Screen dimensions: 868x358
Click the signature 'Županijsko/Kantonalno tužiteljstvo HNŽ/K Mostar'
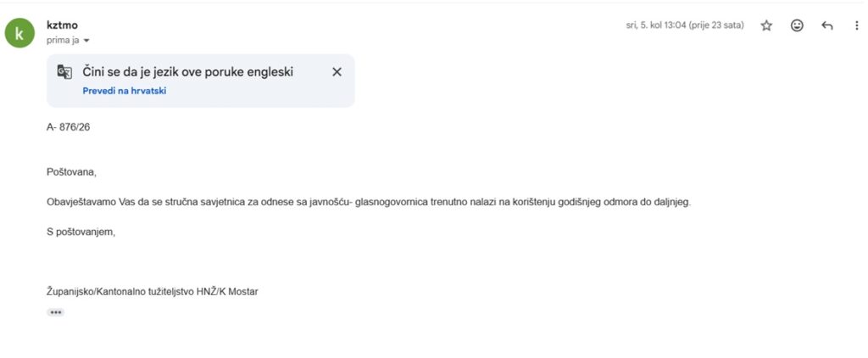tap(153, 292)
